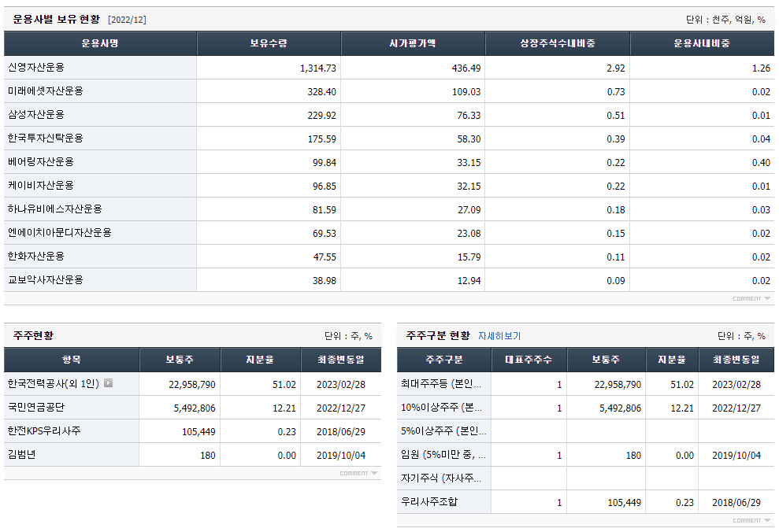Select the 엔에이치아문디자산운용 row name

pos(60,233)
